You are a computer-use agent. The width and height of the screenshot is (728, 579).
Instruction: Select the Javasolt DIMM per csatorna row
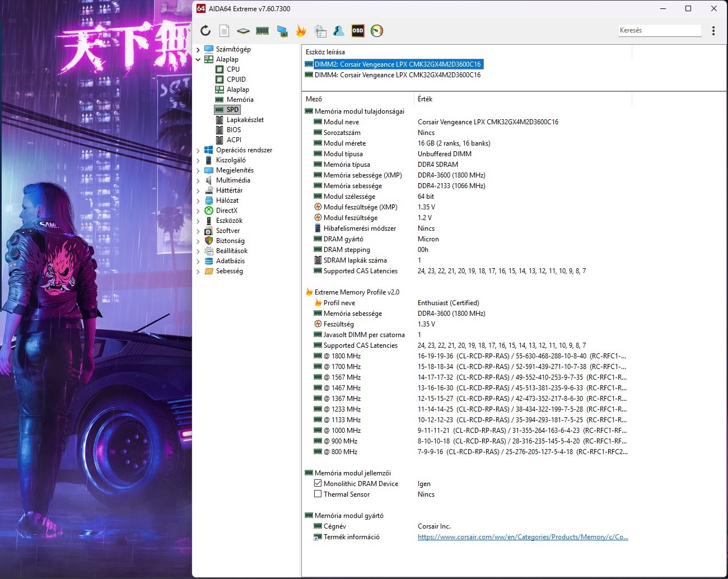coord(466,335)
